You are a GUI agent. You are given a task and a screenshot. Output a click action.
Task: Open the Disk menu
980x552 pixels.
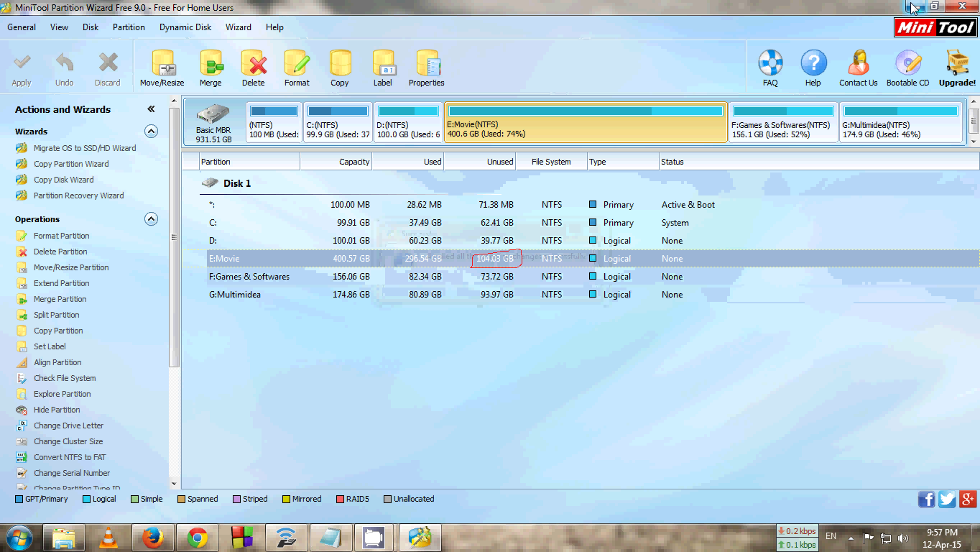[x=91, y=27]
